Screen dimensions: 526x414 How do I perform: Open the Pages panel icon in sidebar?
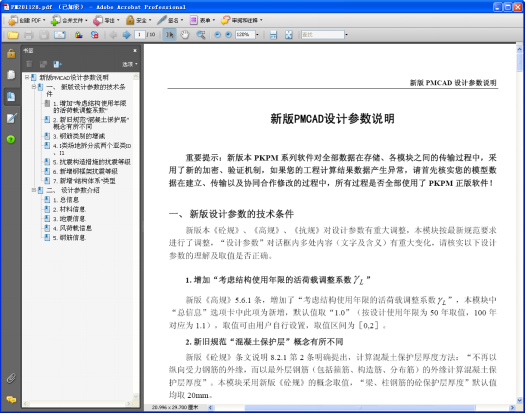[x=11, y=74]
